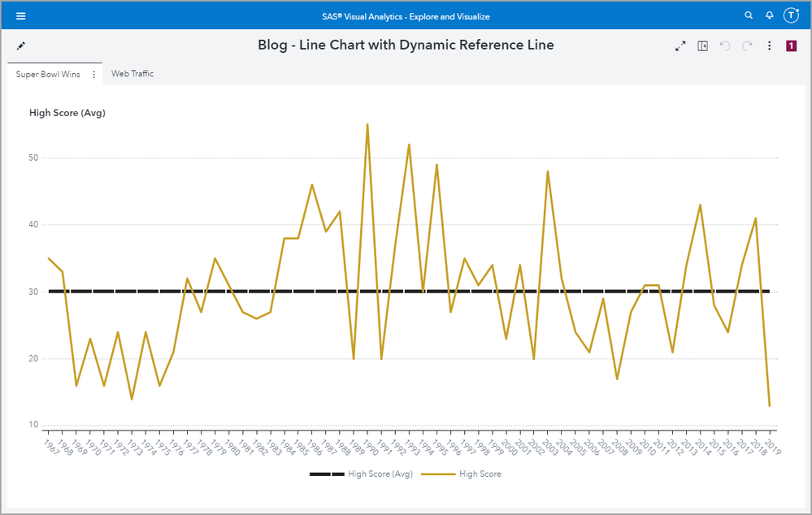Viewport: 812px width, 515px height.
Task: Click the High Score (Avg) axis title
Action: [x=67, y=113]
